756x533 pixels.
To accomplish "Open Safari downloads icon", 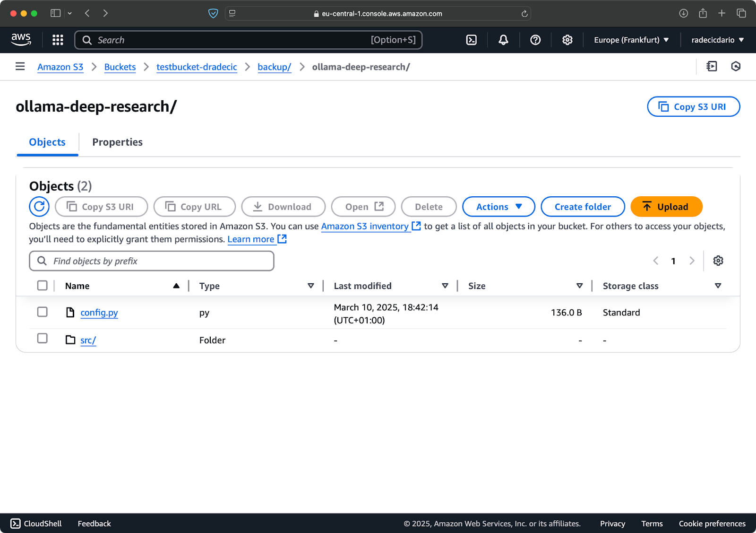I will [x=683, y=13].
